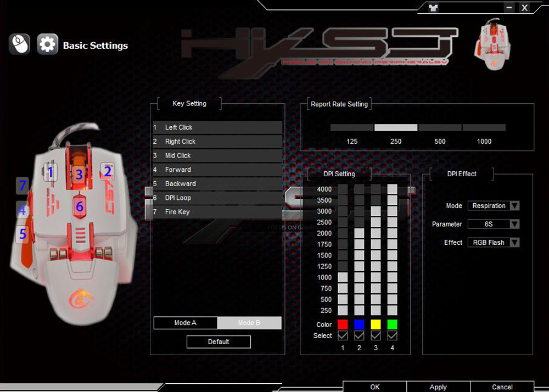Toggle Select checkbox for DPI level 4
This screenshot has height=392, width=549.
393,335
